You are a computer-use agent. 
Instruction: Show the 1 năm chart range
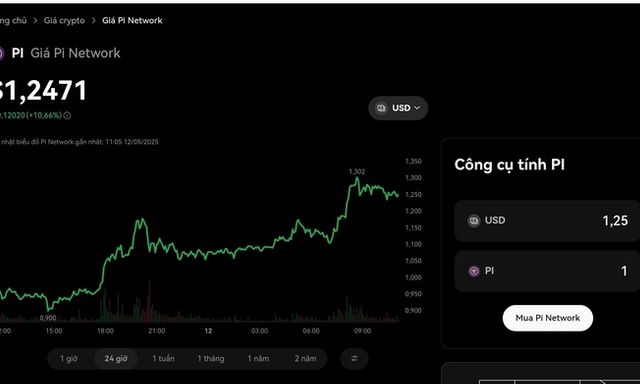(x=258, y=358)
